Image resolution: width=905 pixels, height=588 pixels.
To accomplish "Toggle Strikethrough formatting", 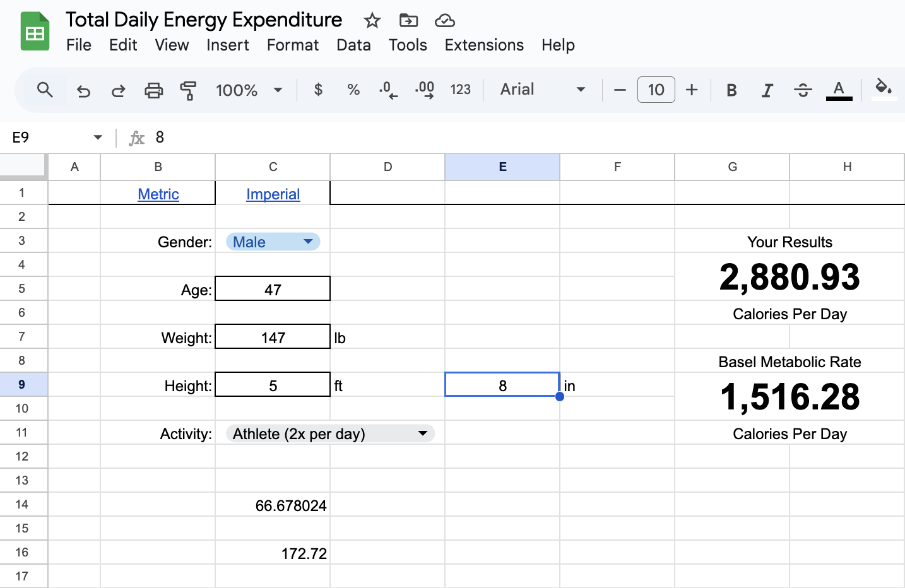I will 803,90.
